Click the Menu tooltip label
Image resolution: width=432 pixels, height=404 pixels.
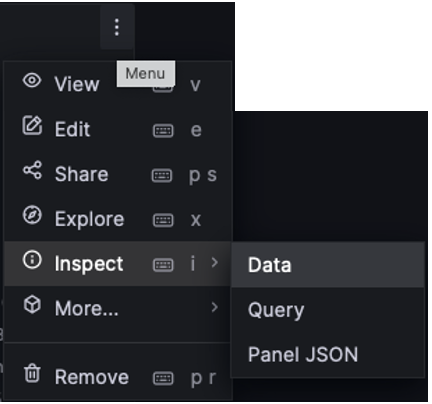(x=146, y=74)
